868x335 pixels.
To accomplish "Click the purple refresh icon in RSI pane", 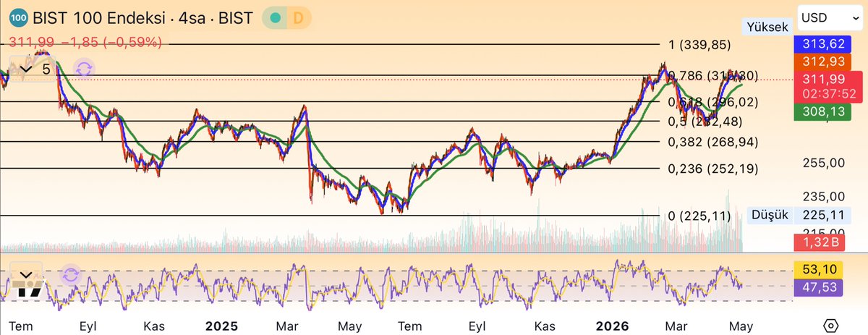I will [70, 275].
